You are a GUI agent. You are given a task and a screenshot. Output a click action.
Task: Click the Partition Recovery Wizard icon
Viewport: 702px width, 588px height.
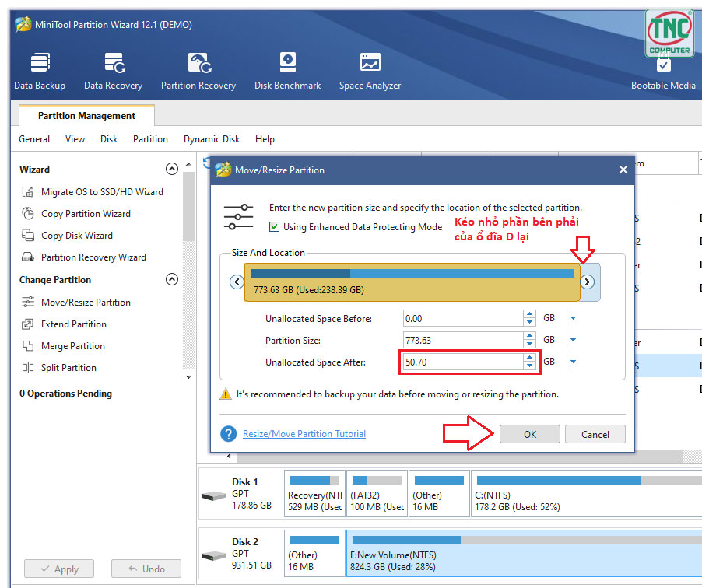click(x=28, y=257)
